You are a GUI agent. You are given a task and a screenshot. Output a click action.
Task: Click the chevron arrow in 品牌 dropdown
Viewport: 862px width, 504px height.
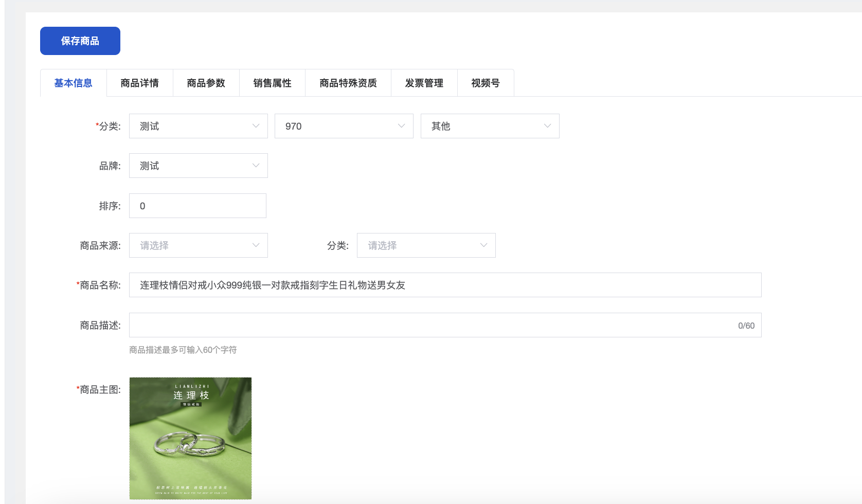pos(256,166)
